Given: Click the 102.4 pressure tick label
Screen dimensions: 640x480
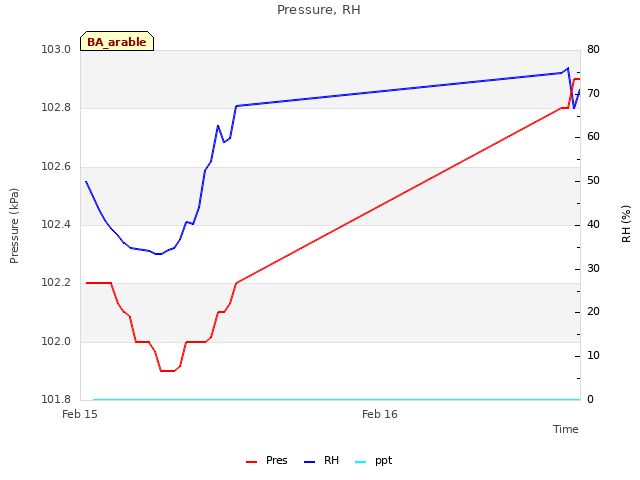Looking at the screenshot, I should pos(56,224).
